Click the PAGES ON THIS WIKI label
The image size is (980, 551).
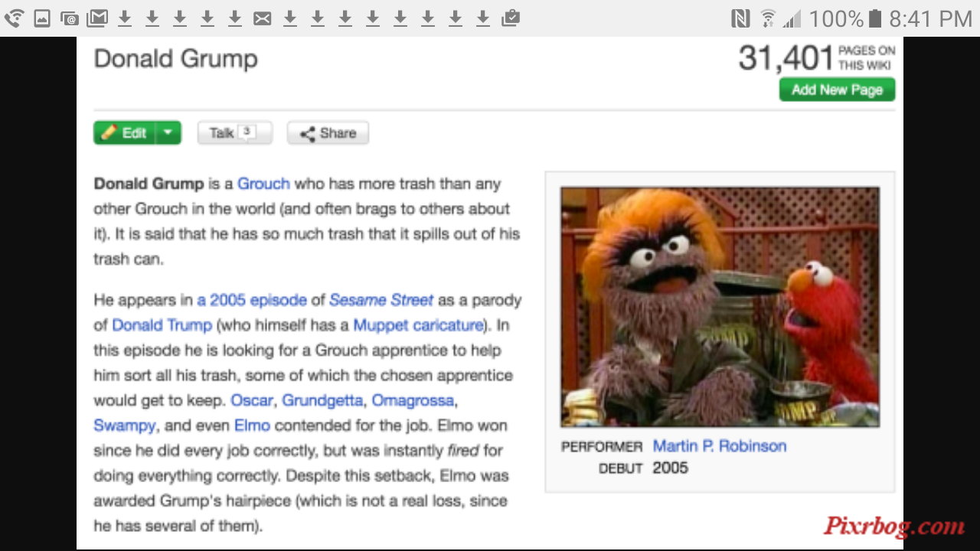pos(867,58)
